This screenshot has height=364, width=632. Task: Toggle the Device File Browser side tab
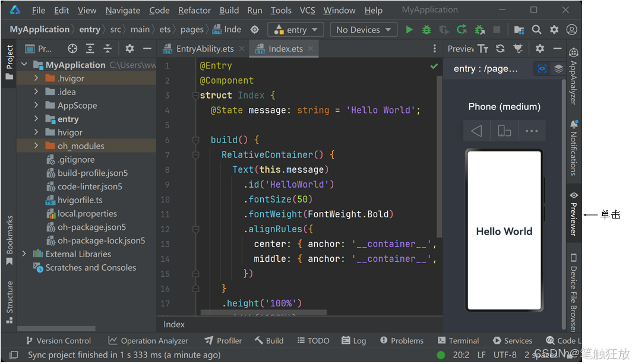tap(574, 292)
